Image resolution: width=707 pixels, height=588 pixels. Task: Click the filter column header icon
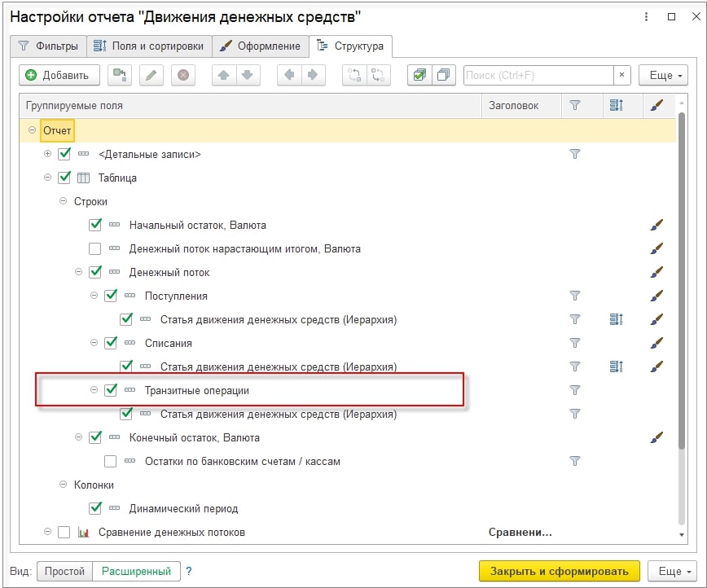coord(575,105)
